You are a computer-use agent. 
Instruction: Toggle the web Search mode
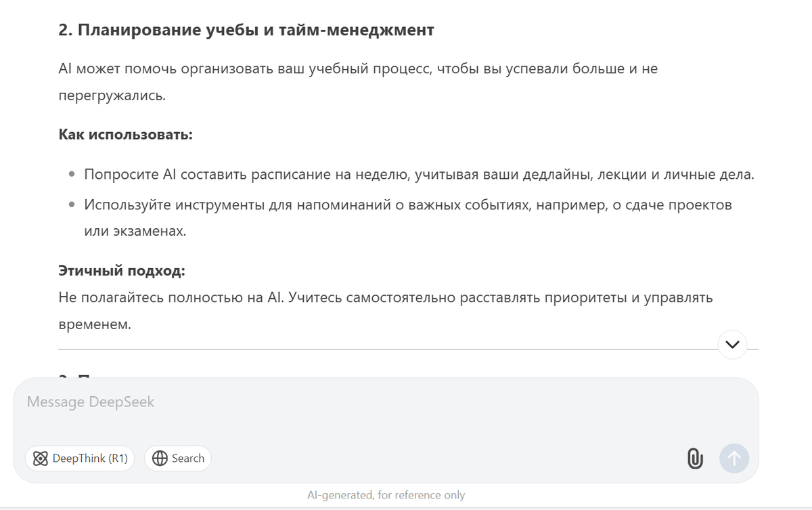(x=178, y=459)
